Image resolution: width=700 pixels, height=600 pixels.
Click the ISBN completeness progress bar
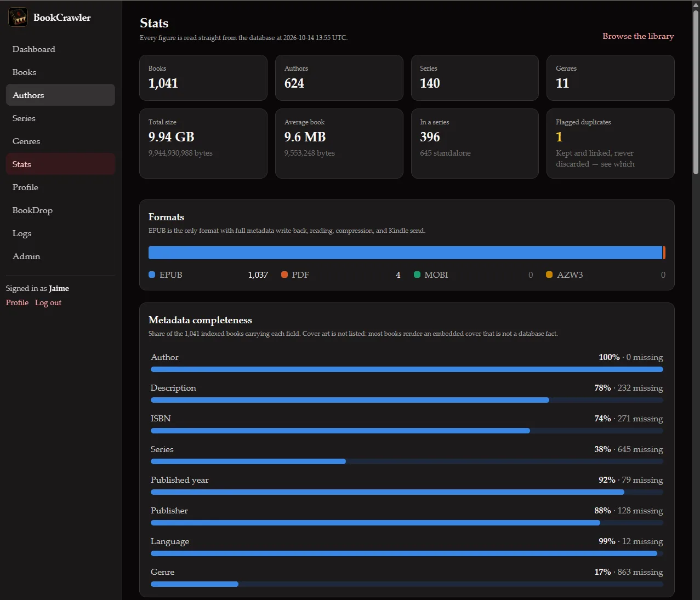click(x=407, y=431)
